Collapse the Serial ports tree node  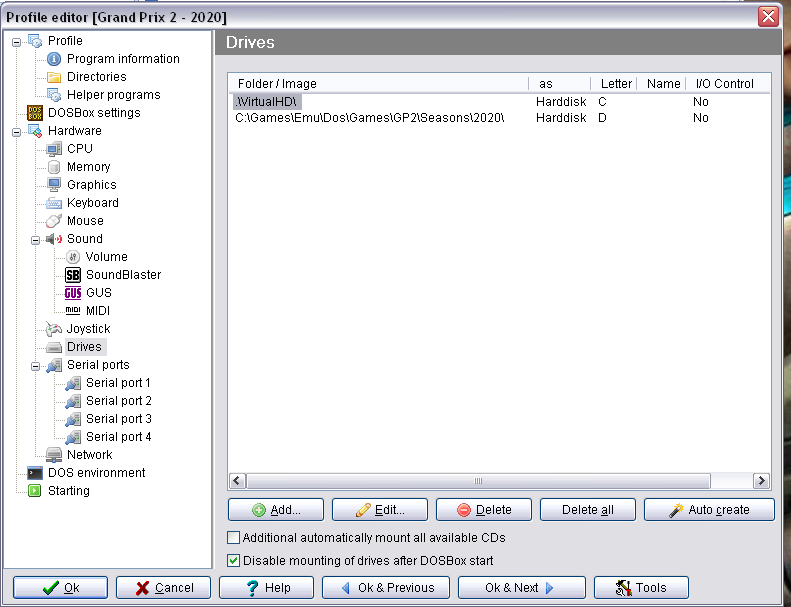(35, 365)
